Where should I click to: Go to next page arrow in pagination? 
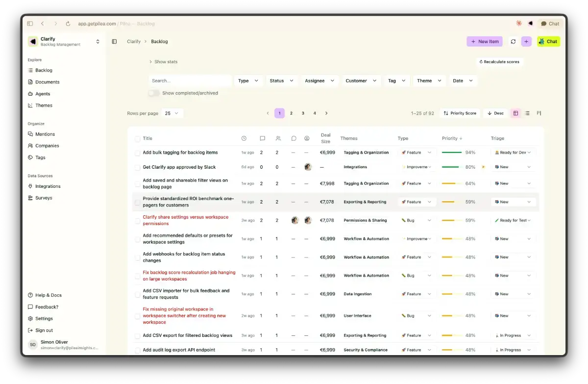coord(326,113)
